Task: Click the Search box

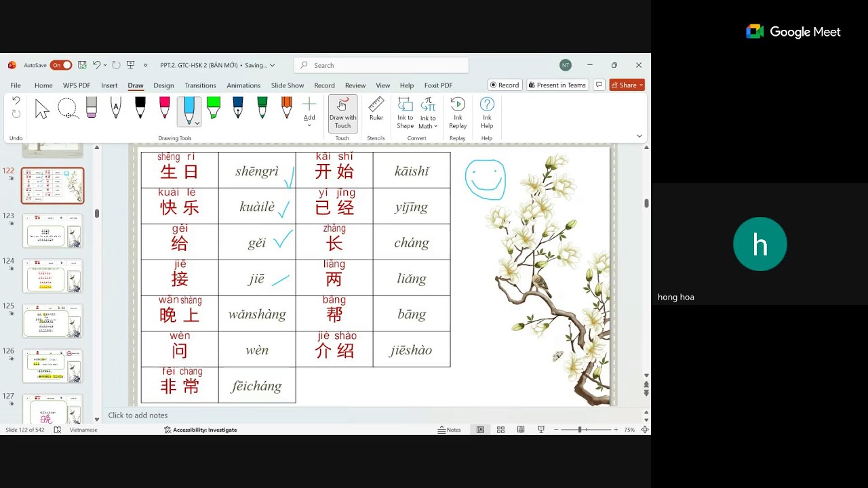Action: pyautogui.click(x=381, y=65)
